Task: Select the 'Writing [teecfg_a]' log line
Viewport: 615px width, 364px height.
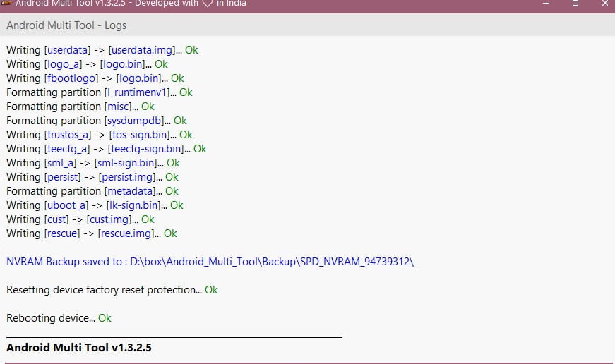Action: click(107, 149)
